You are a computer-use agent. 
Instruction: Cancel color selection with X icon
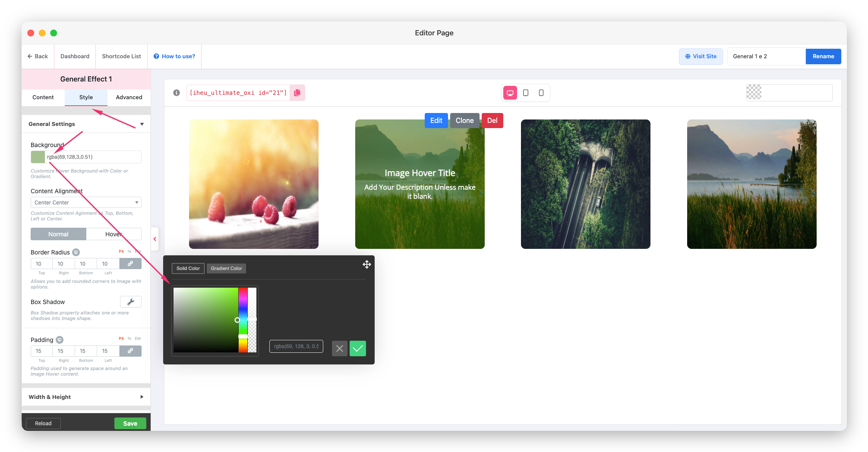340,348
